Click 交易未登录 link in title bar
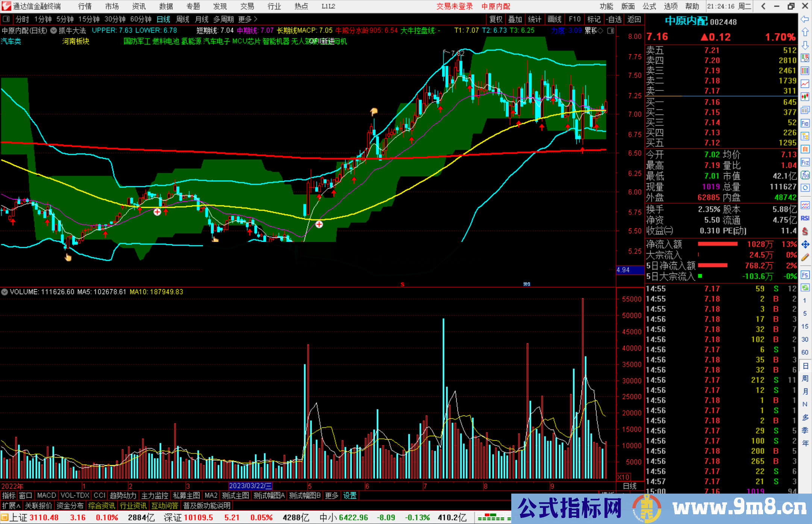812x524 pixels. point(454,6)
